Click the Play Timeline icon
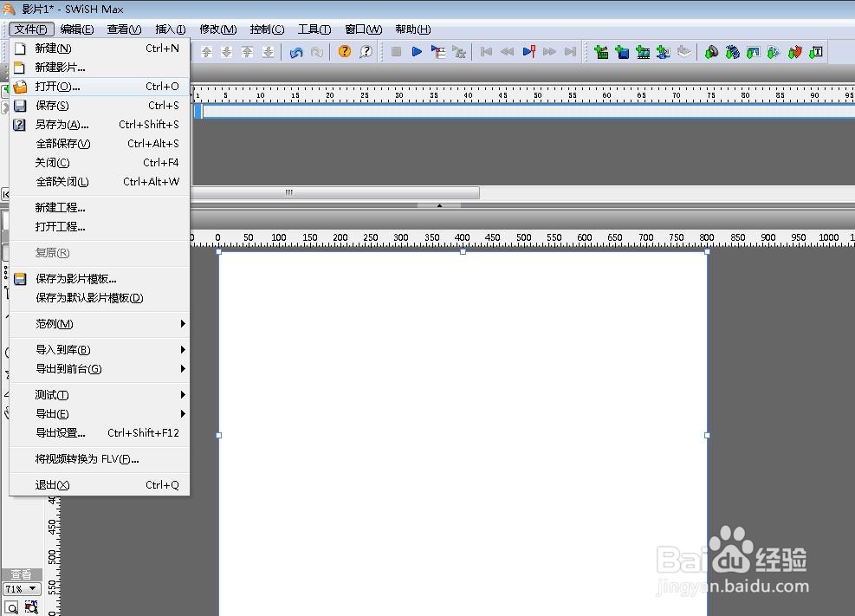This screenshot has height=616, width=855. coord(437,52)
